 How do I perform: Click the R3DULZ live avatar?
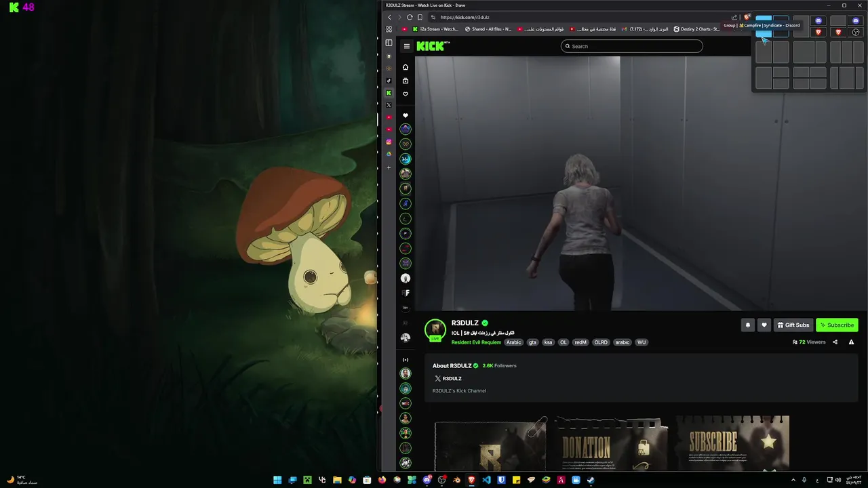435,330
